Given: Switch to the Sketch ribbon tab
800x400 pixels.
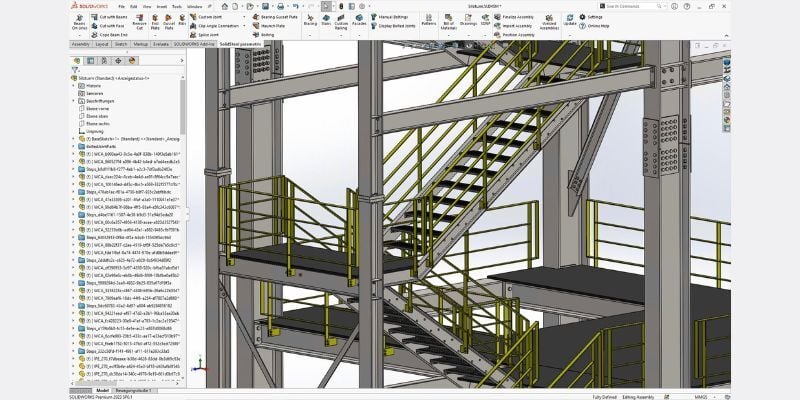Looking at the screenshot, I should pyautogui.click(x=121, y=44).
